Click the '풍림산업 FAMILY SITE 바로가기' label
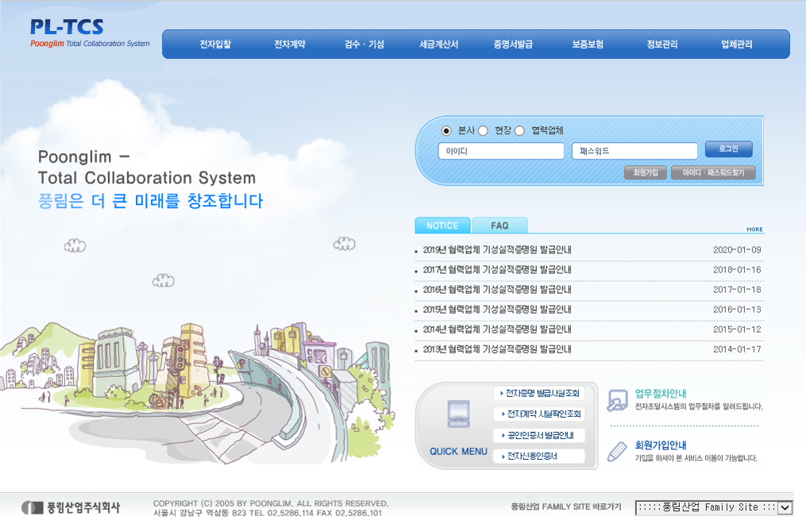The height and width of the screenshot is (532, 806). [x=566, y=507]
